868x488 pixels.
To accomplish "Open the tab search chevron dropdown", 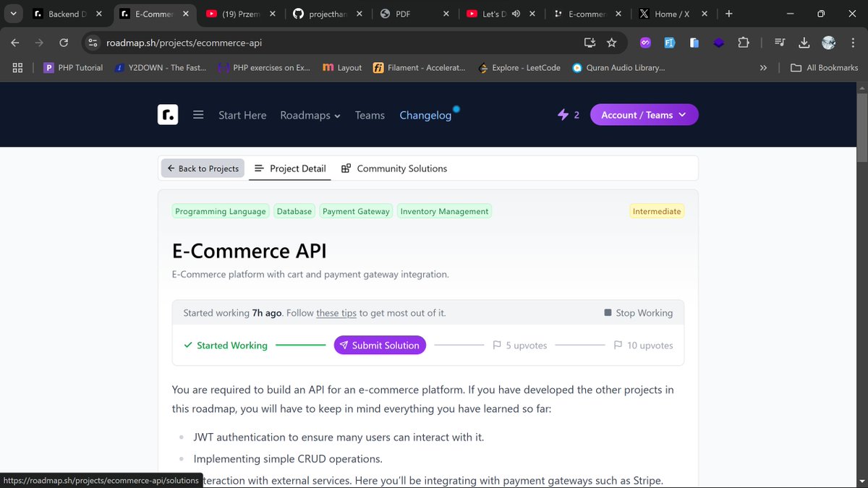I will tap(13, 14).
